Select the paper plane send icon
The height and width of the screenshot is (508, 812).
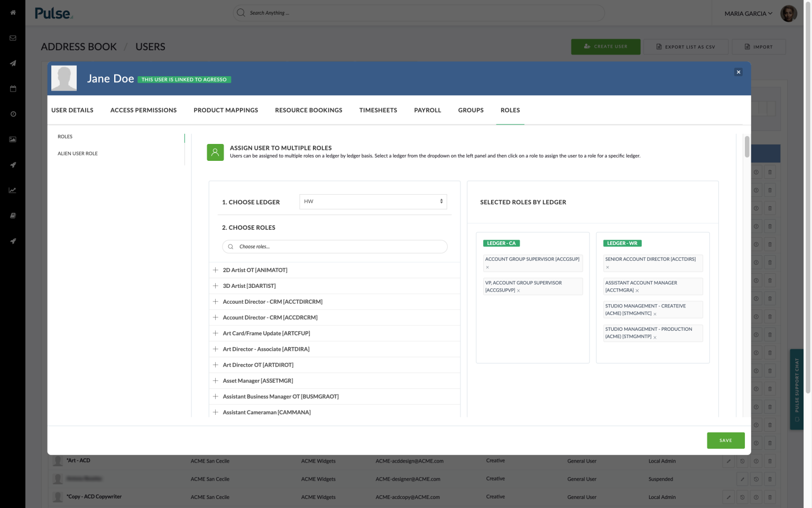13,63
